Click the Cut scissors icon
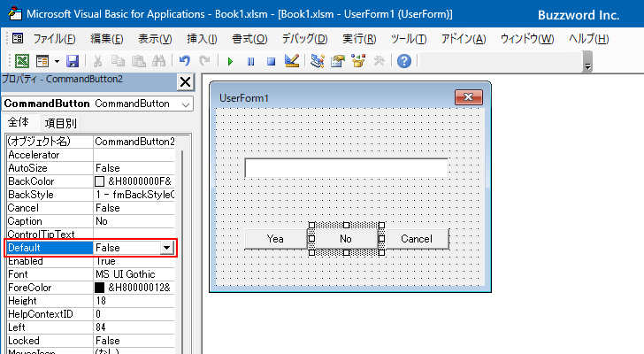This screenshot has height=354, width=644. pos(97,61)
